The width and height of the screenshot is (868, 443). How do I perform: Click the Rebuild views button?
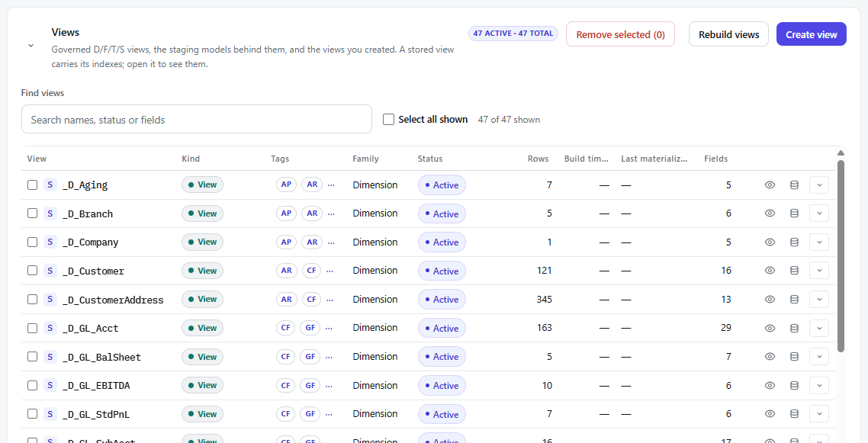coord(728,34)
